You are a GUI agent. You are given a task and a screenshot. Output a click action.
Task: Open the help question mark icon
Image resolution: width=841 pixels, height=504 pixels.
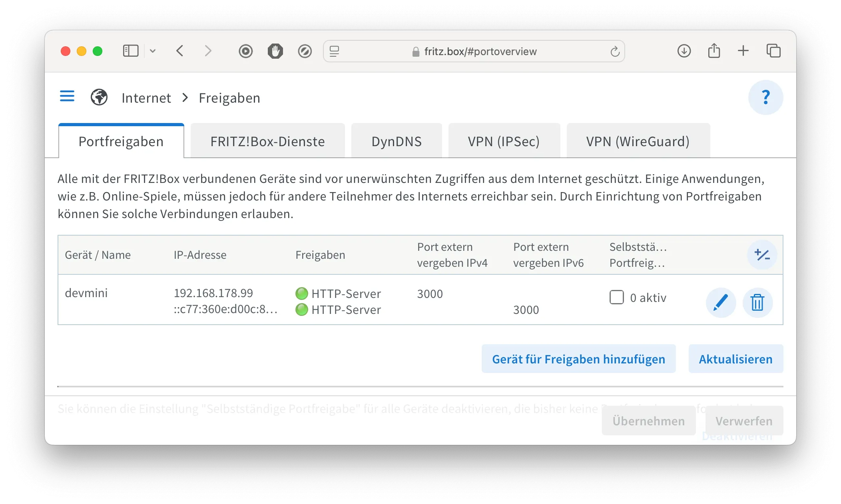pos(765,97)
